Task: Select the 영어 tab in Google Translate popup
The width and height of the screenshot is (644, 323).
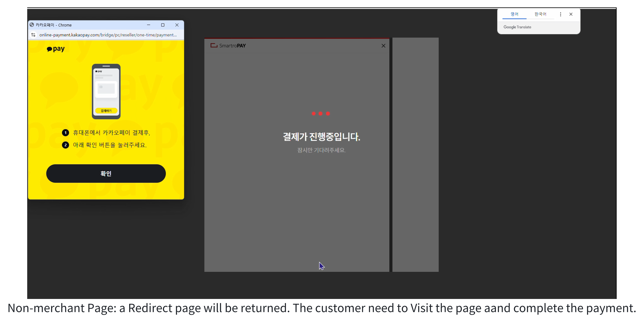Action: (x=514, y=14)
